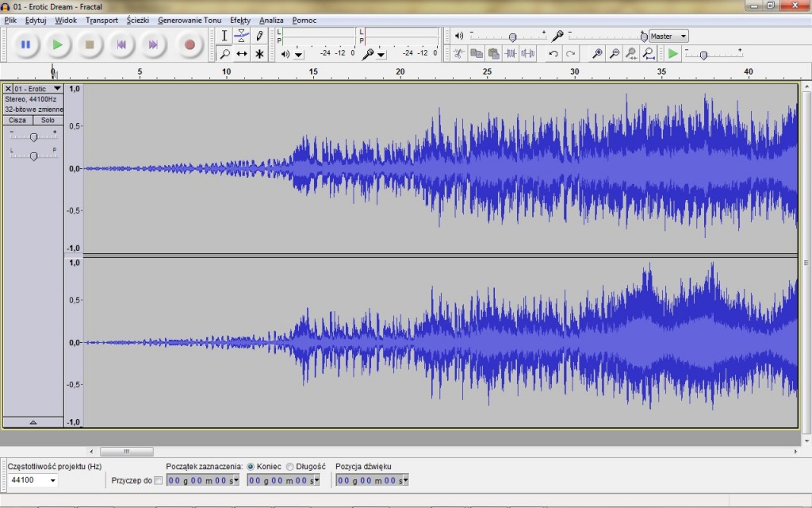
Task: Click the Zoom In magnifier icon
Action: pyautogui.click(x=597, y=53)
